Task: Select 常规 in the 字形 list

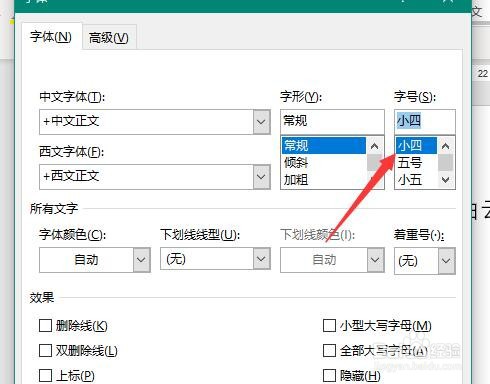Action: tap(324, 146)
